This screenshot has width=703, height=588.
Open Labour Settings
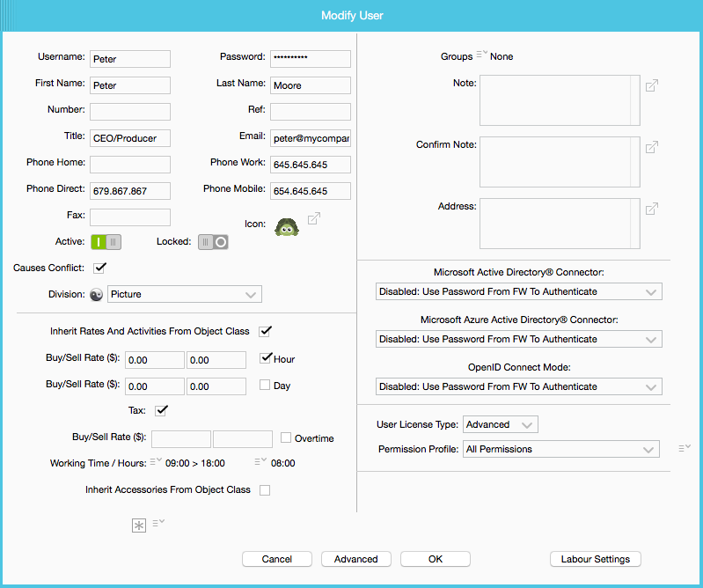coord(596,559)
